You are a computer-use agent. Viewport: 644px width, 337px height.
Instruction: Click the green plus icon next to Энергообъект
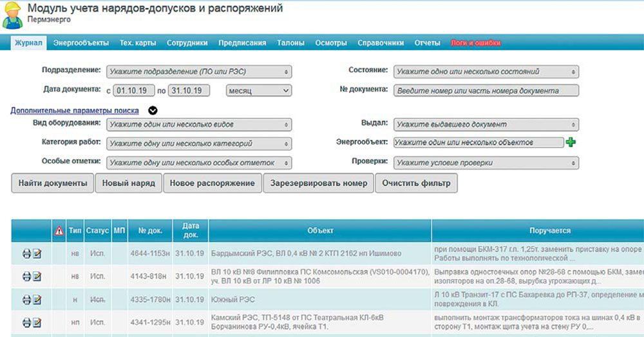click(571, 142)
